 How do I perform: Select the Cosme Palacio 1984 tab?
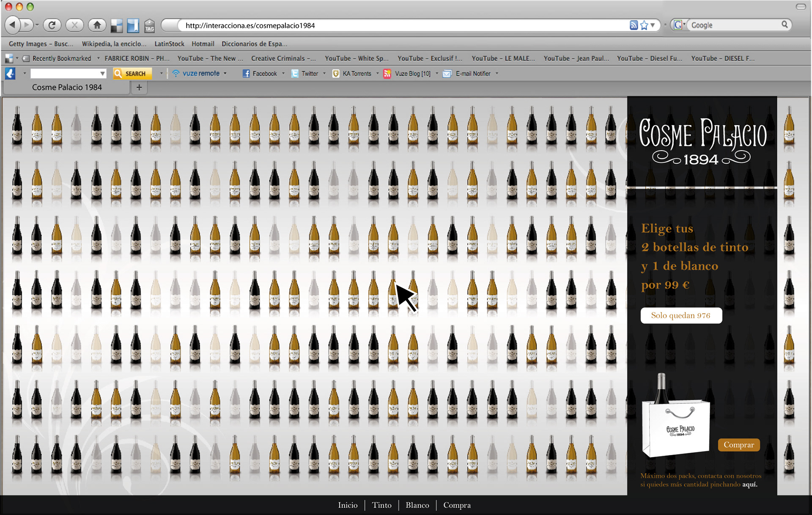pos(67,87)
